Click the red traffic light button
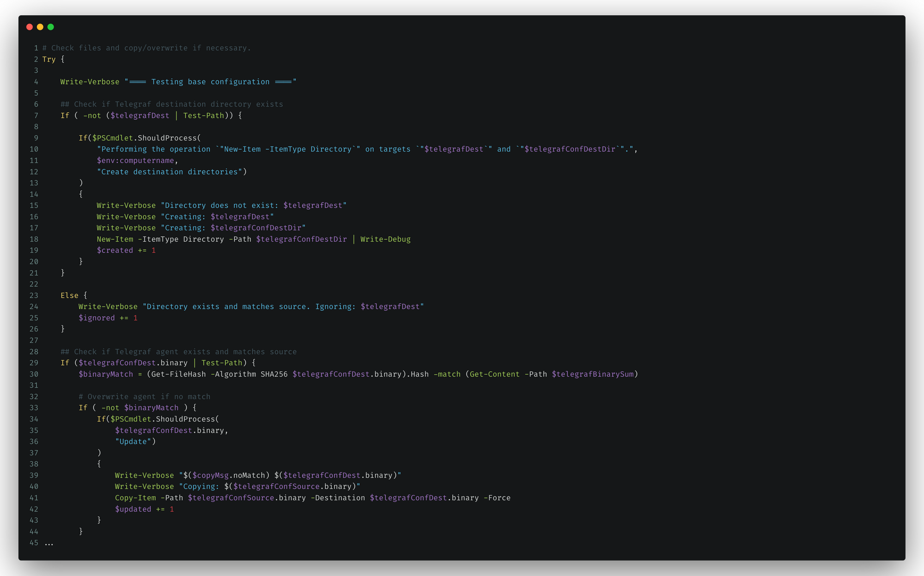Image resolution: width=924 pixels, height=576 pixels. [30, 27]
